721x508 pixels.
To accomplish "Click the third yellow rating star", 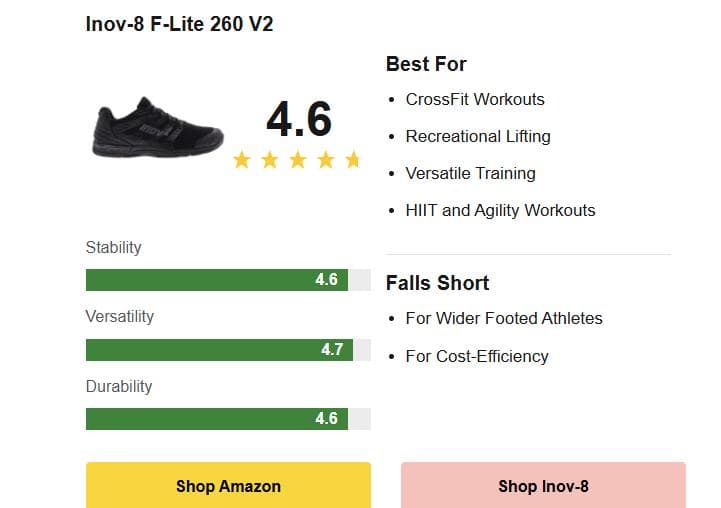I will (298, 160).
